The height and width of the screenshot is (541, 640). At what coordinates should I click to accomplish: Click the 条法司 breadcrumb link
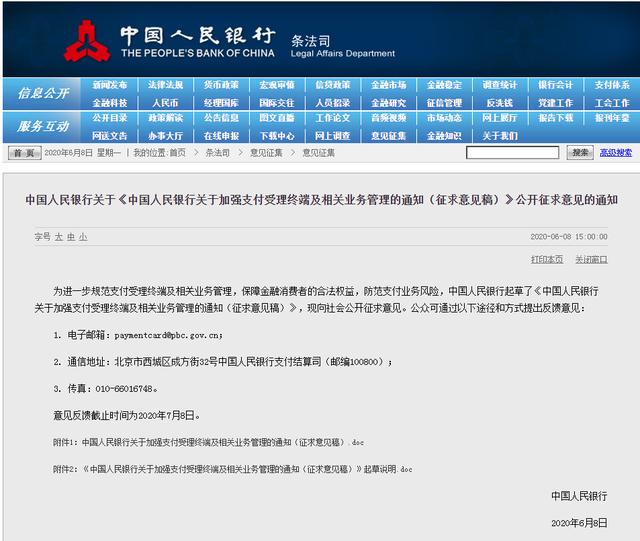[217, 153]
